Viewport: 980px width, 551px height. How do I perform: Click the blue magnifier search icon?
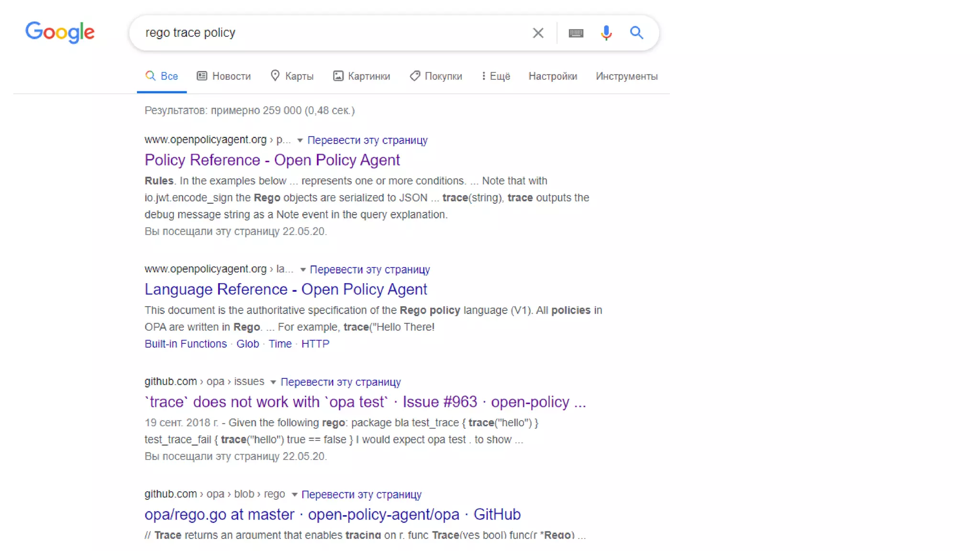pos(636,33)
